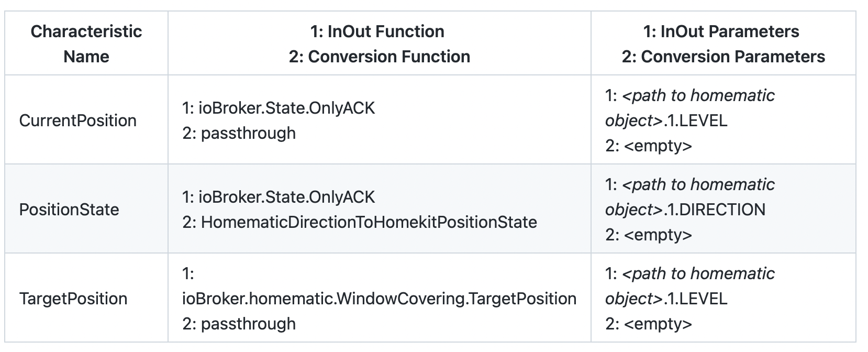Click passthrough in the CurrentPosition row
Screen dimensions: 868x352
coord(248,133)
